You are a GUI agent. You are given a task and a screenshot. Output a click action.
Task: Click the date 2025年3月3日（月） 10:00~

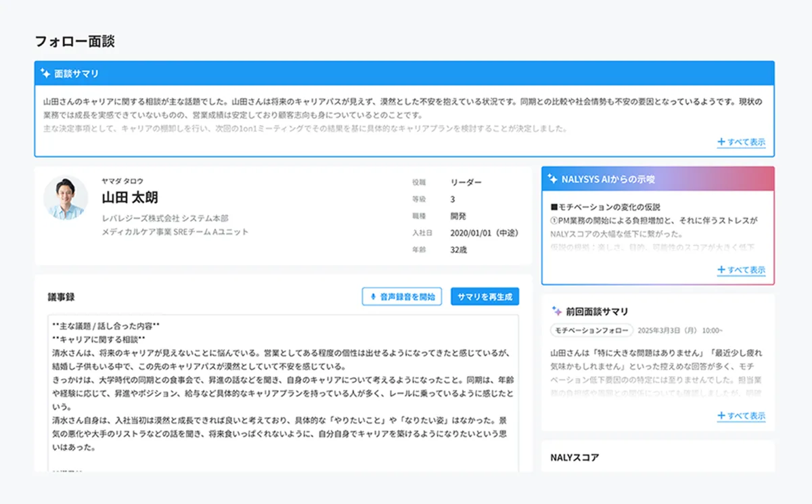[x=680, y=330]
